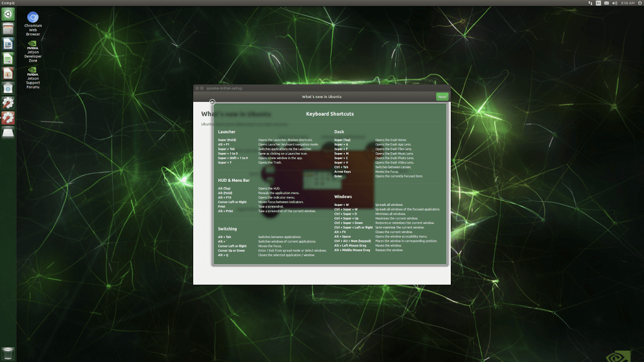Launch NVIDIA Jetson Developer Zone shortcut
Image resolution: width=644 pixels, height=362 pixels.
tap(32, 44)
